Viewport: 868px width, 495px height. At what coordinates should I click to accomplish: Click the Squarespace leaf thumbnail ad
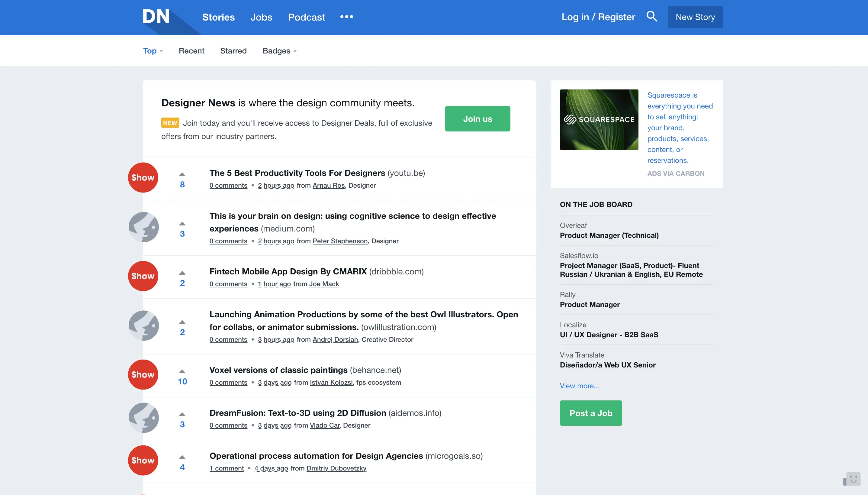(599, 120)
